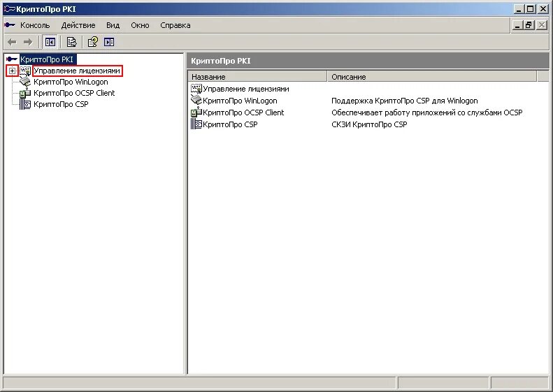Click the console key icon in the menu bar

(x=10, y=25)
